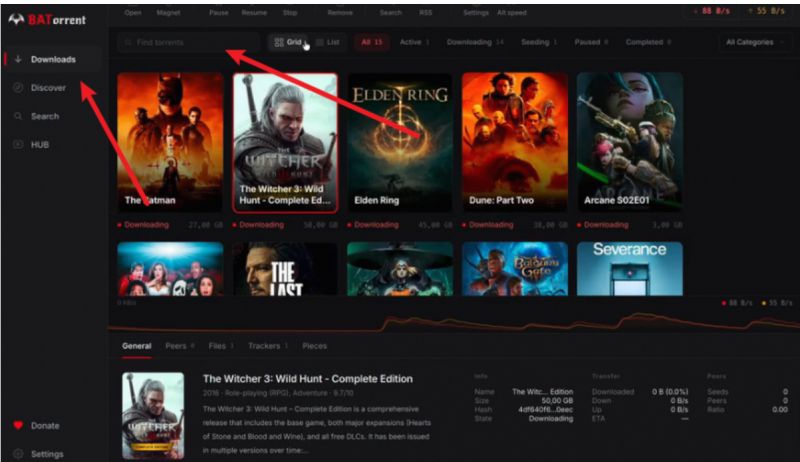800x462 pixels.
Task: Click Search in the top toolbar
Action: click(x=391, y=13)
